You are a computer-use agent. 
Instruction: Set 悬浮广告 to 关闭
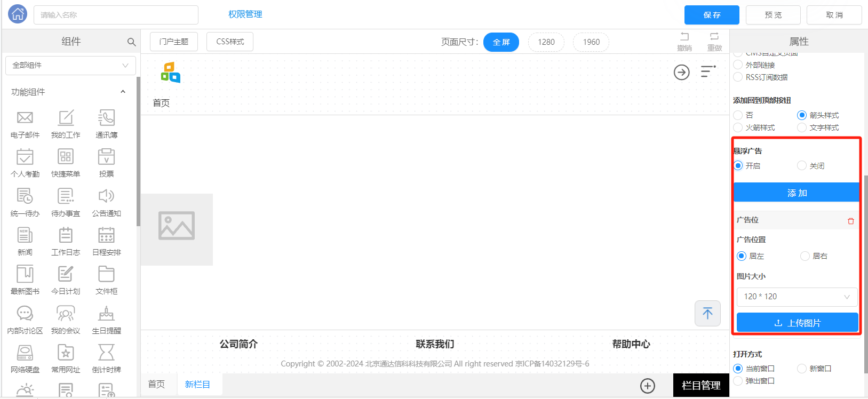coord(802,166)
